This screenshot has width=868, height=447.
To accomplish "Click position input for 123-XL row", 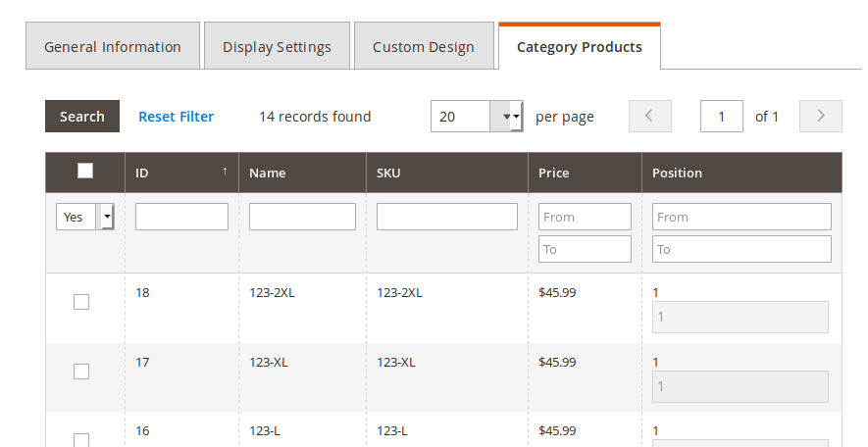I will (740, 386).
